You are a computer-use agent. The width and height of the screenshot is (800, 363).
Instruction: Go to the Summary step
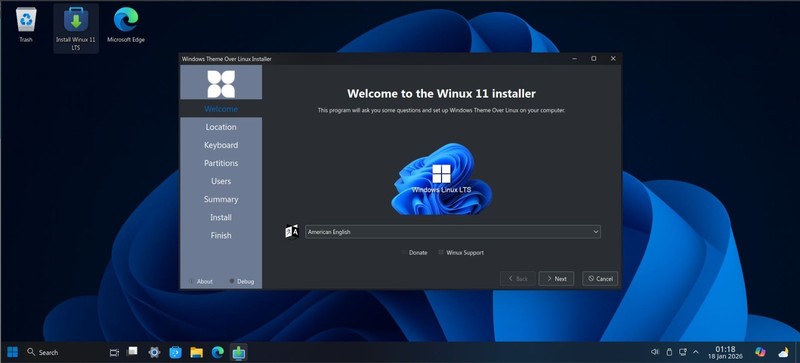point(221,199)
